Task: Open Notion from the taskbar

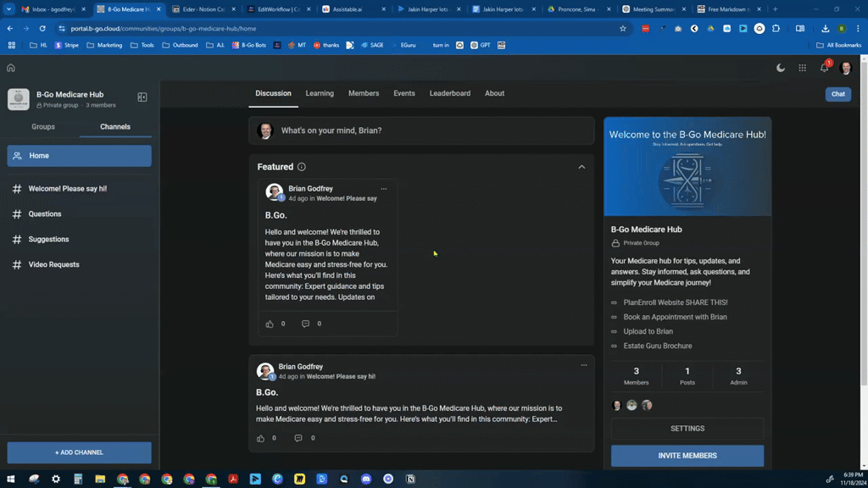Action: click(410, 480)
